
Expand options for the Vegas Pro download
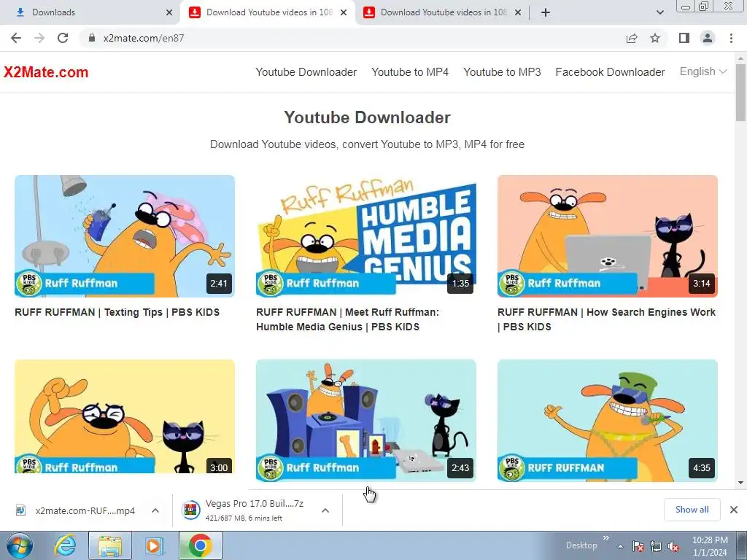(325, 510)
